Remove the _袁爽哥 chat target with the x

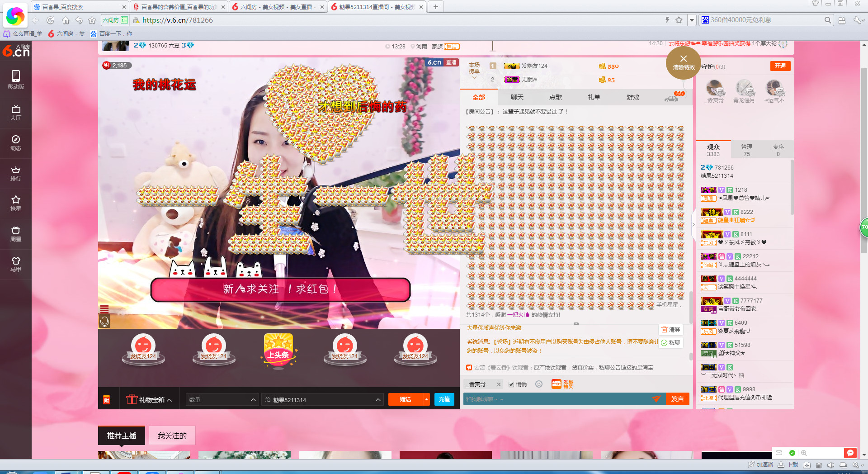click(498, 384)
